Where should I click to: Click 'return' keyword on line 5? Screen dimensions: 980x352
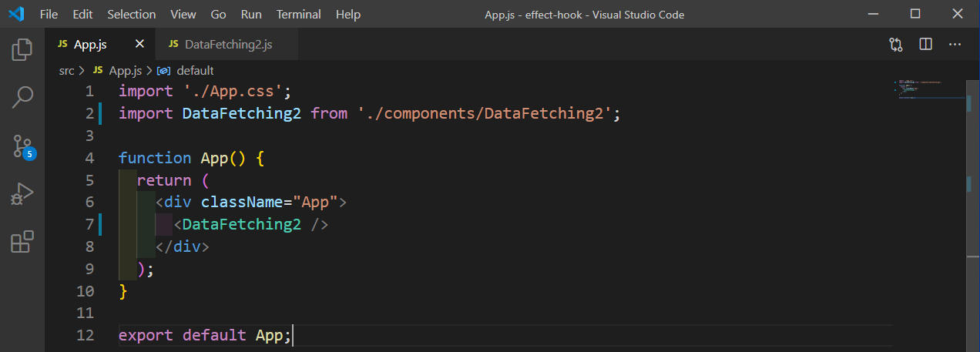pos(164,180)
